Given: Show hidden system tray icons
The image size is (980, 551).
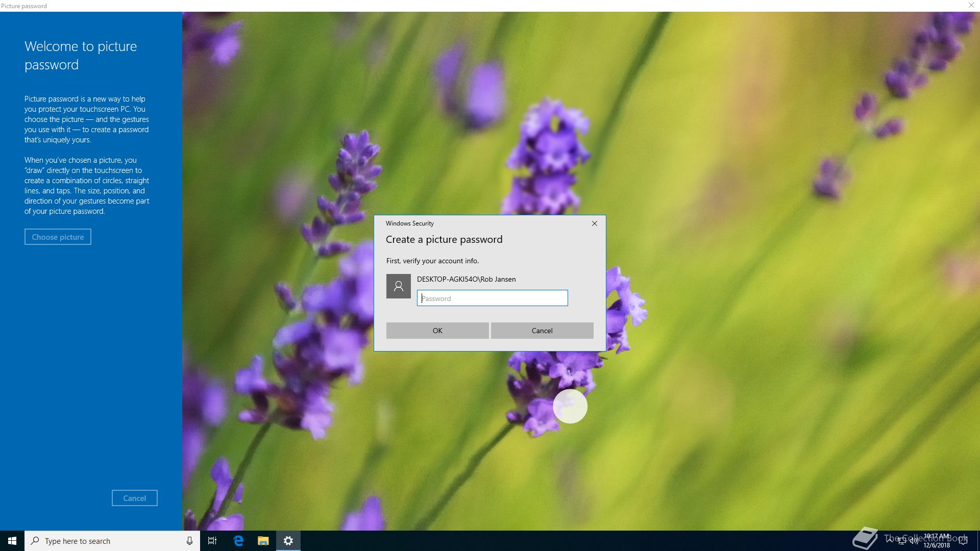Looking at the screenshot, I should point(890,541).
